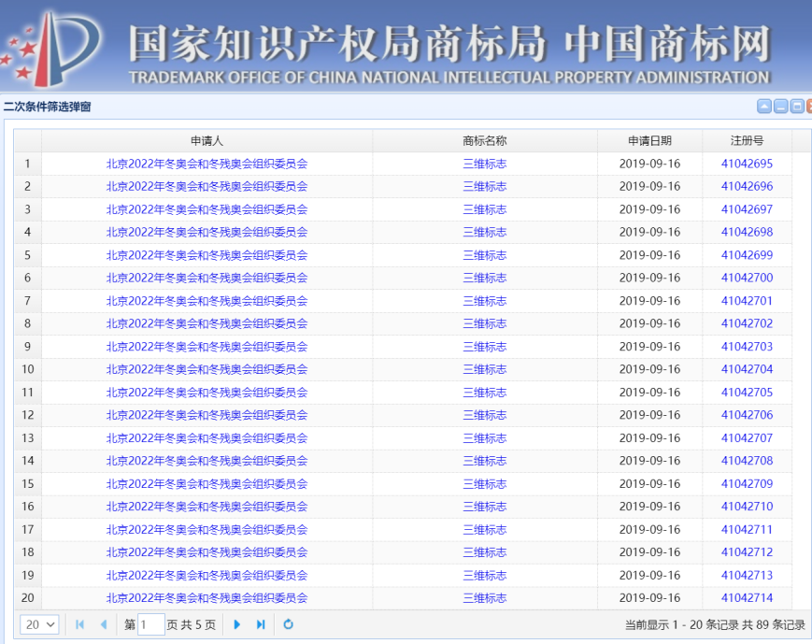Image resolution: width=812 pixels, height=644 pixels.
Task: Select the 2019-09-16 date in row 15
Action: (649, 483)
